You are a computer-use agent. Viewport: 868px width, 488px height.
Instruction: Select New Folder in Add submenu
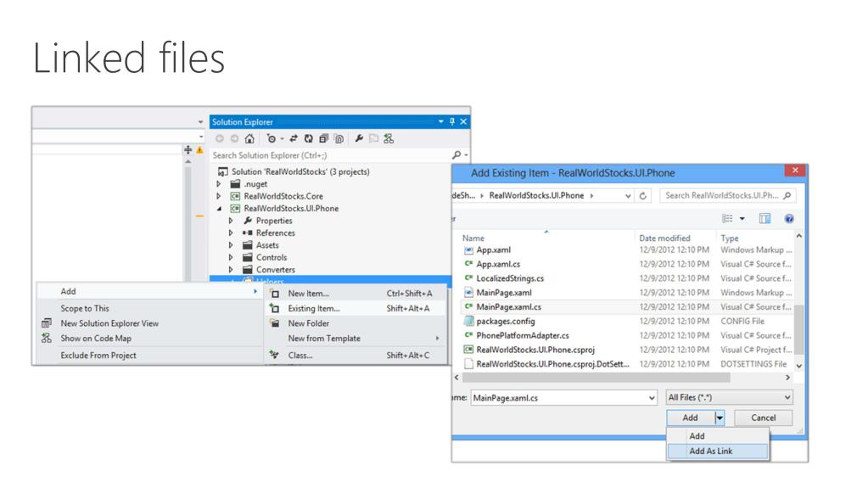(356, 323)
